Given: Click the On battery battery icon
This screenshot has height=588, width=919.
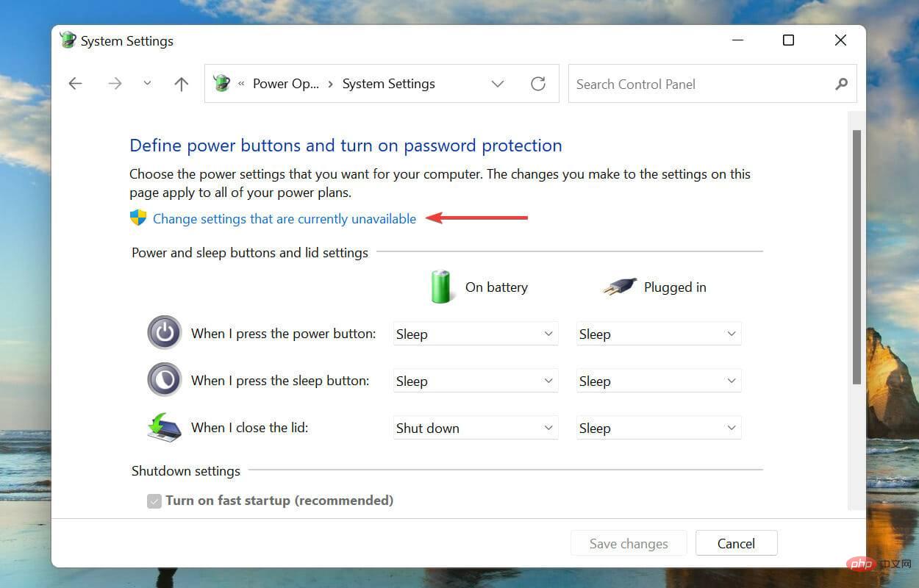Looking at the screenshot, I should [x=440, y=287].
